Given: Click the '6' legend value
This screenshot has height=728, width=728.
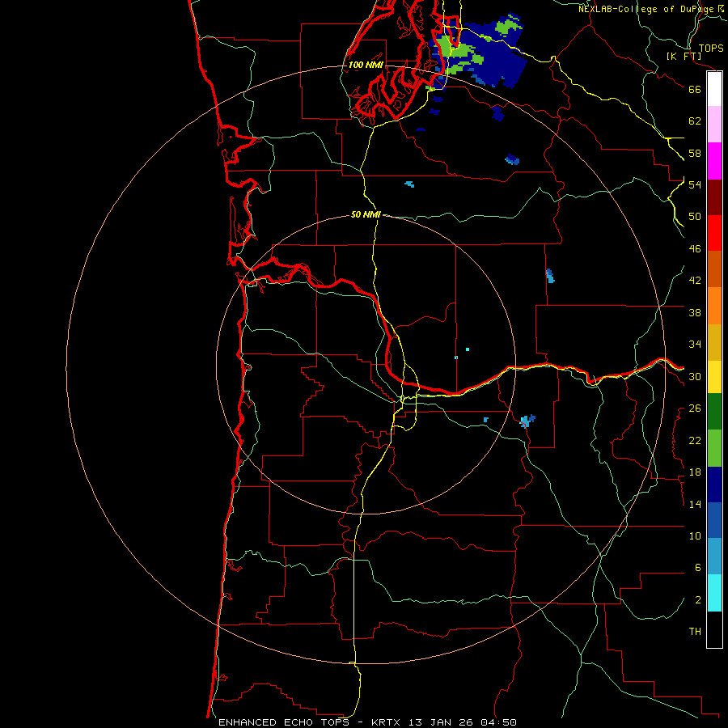Looking at the screenshot, I should coord(697,568).
